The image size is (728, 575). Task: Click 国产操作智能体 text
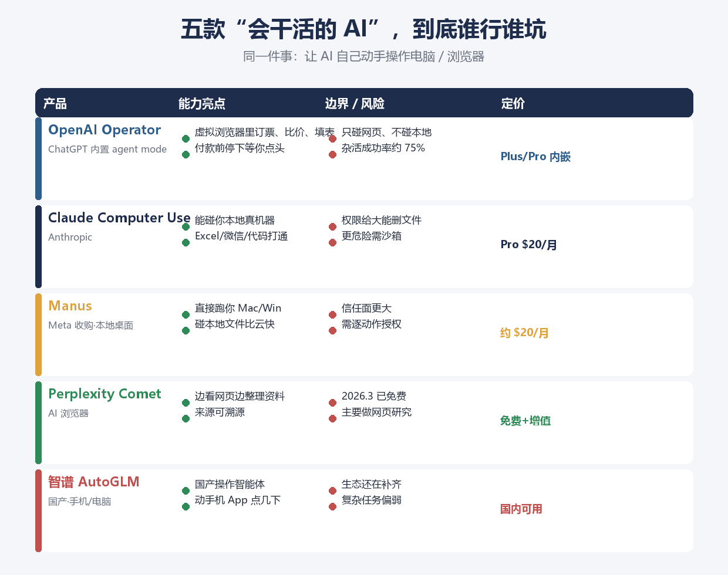pos(230,484)
